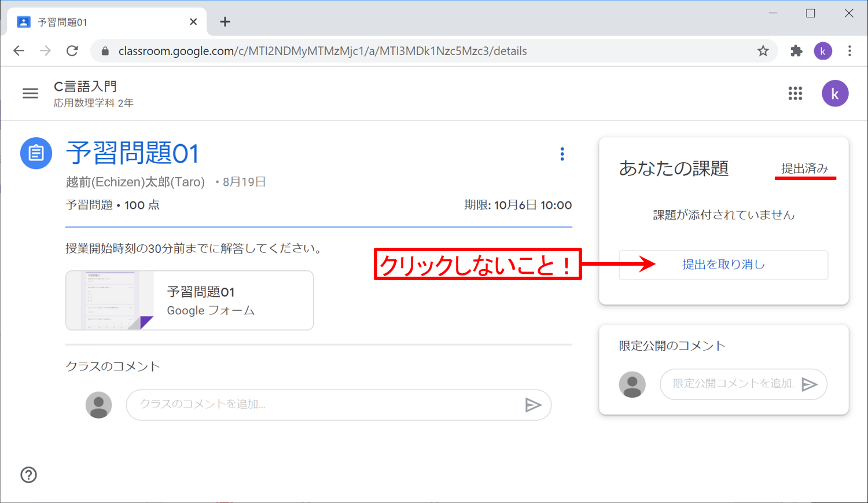Click the 予習問題01 assignment title

point(133,154)
